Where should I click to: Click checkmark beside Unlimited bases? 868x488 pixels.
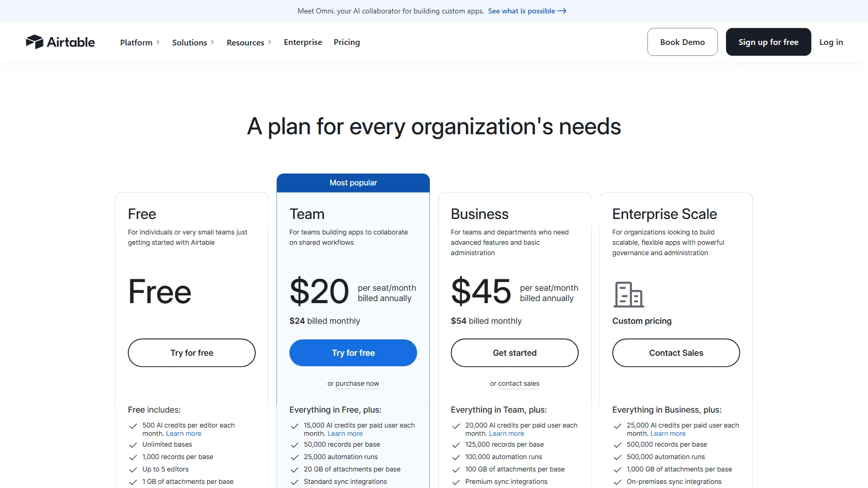pos(133,445)
